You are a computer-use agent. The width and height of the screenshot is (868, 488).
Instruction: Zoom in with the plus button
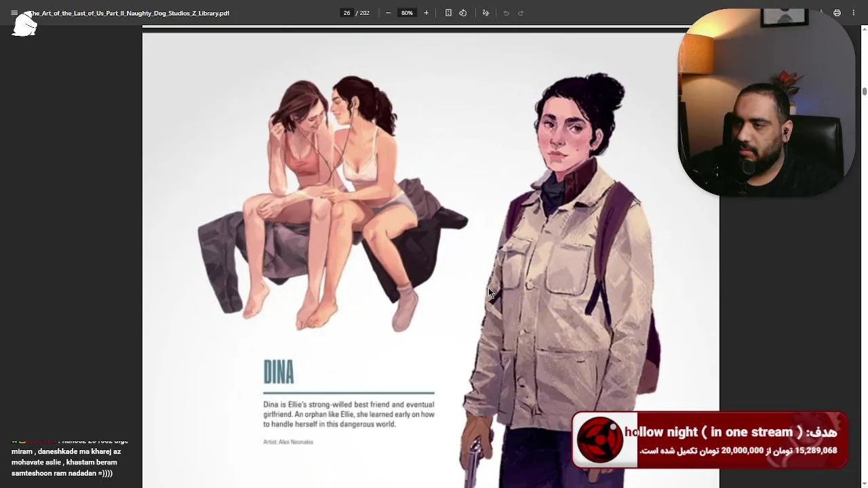pos(426,13)
